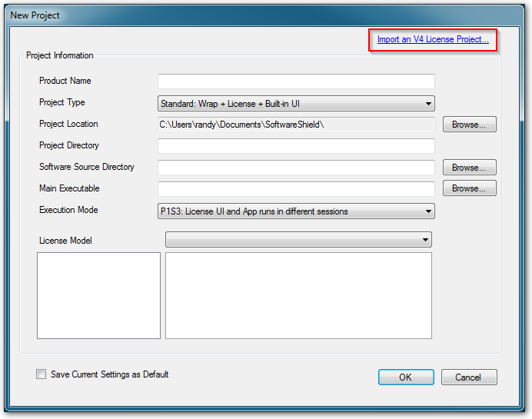Click the Main Executable input field
532x419 pixels.
[x=296, y=188]
